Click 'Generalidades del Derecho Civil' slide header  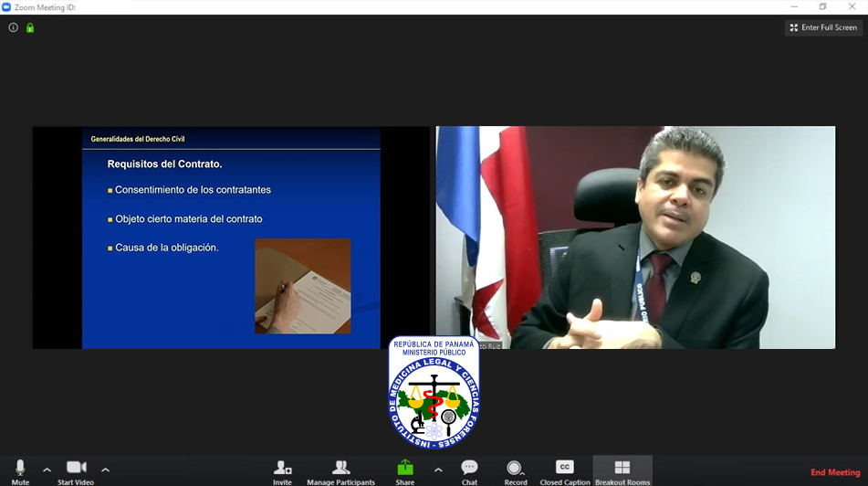pos(138,139)
